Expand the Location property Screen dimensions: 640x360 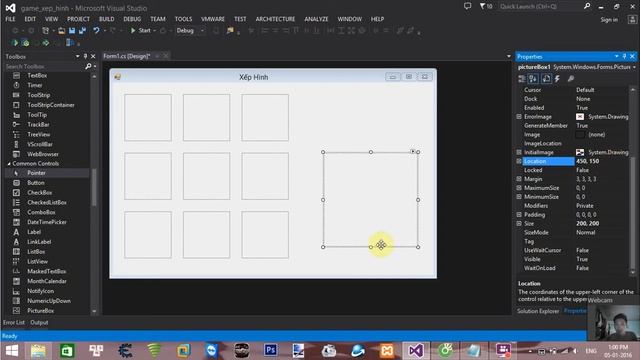click(x=519, y=161)
